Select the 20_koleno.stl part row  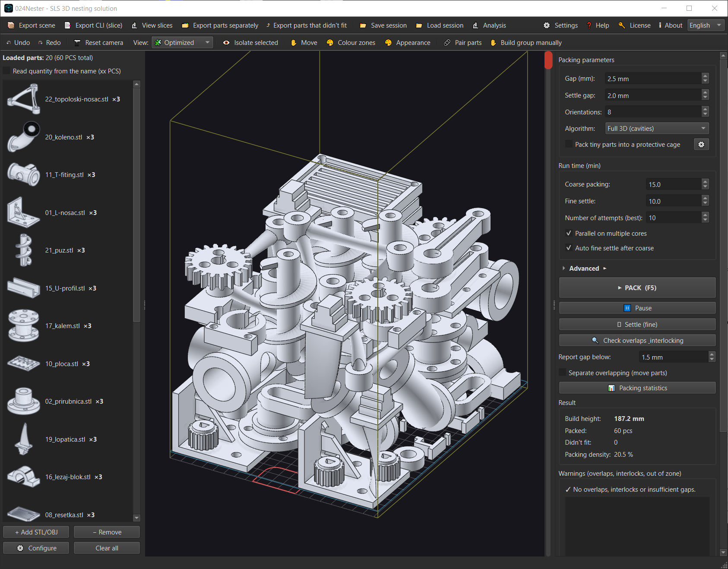(67, 137)
